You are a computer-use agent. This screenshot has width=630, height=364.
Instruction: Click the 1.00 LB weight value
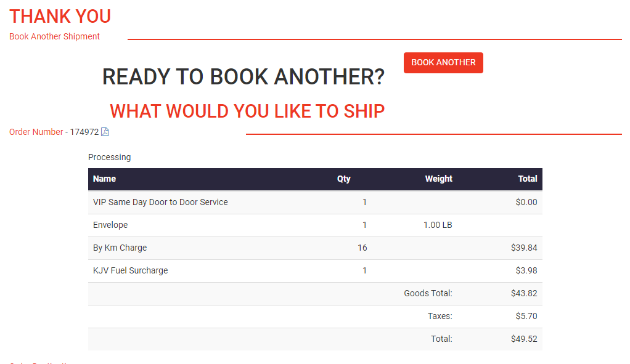437,225
